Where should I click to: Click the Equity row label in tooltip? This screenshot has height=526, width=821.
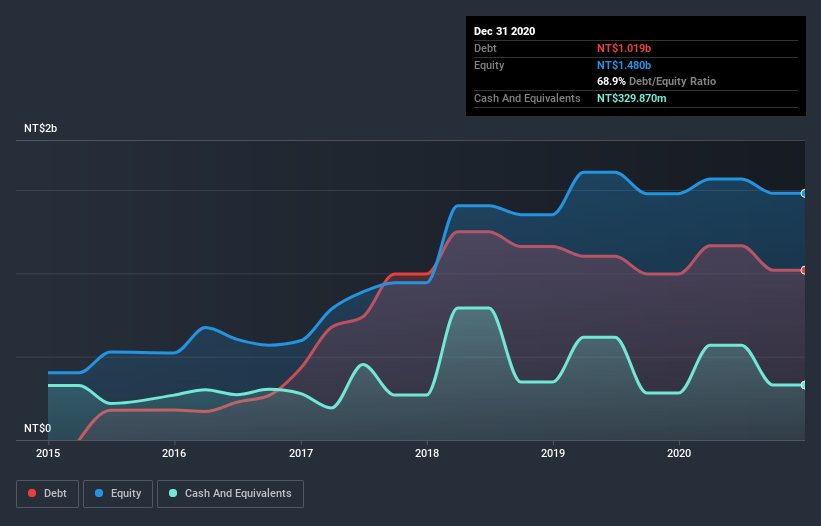tap(489, 65)
